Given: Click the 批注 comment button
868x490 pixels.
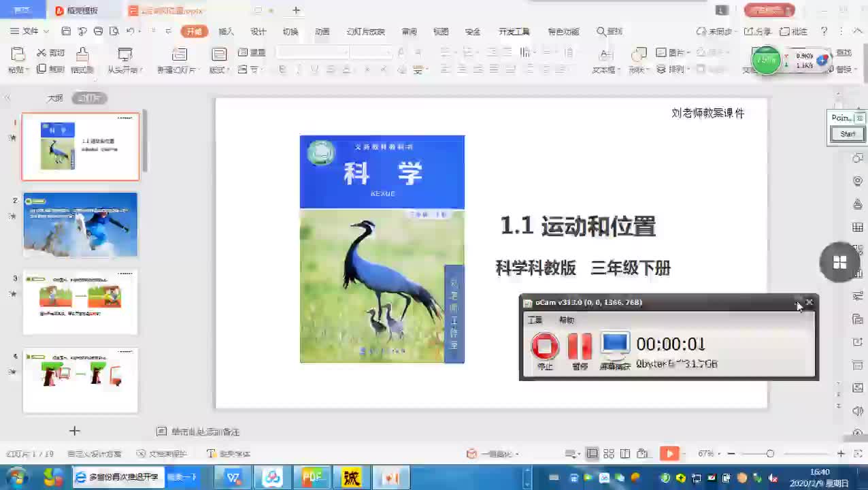Looking at the screenshot, I should pos(794,31).
